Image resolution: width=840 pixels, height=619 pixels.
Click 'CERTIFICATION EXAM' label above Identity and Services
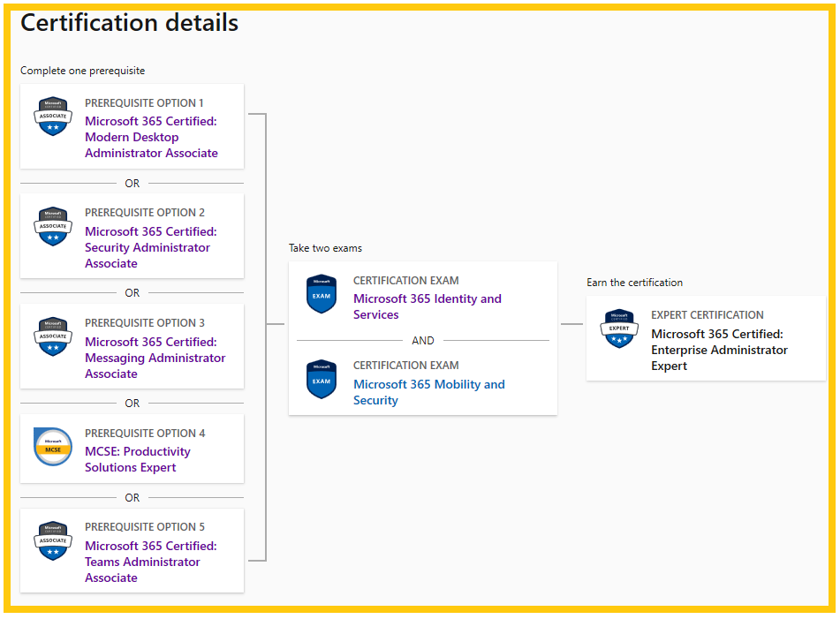pos(406,281)
